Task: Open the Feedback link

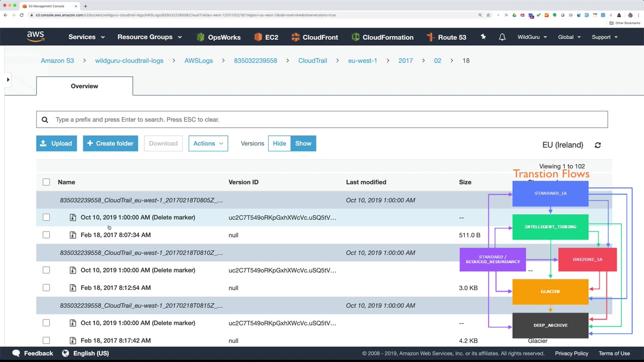Action: click(x=38, y=353)
